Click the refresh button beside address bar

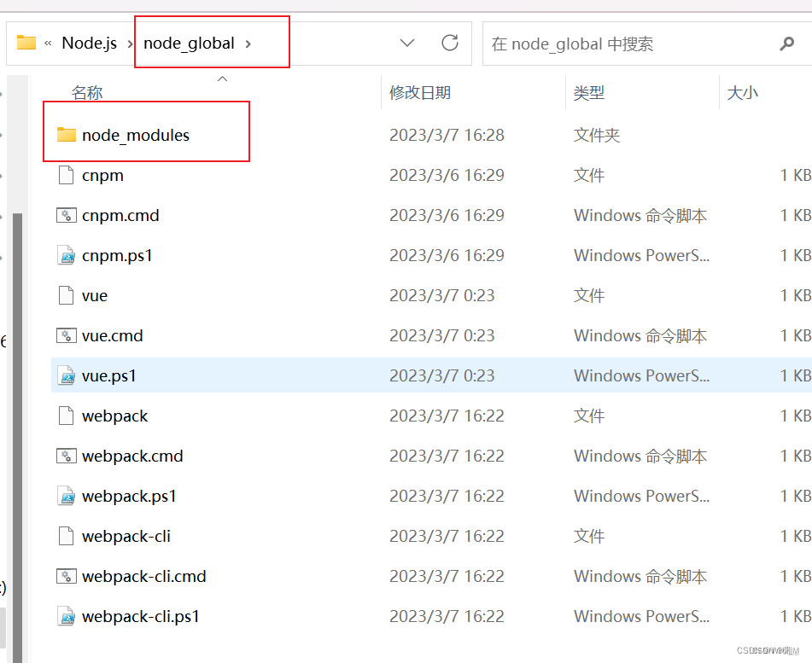(x=449, y=43)
